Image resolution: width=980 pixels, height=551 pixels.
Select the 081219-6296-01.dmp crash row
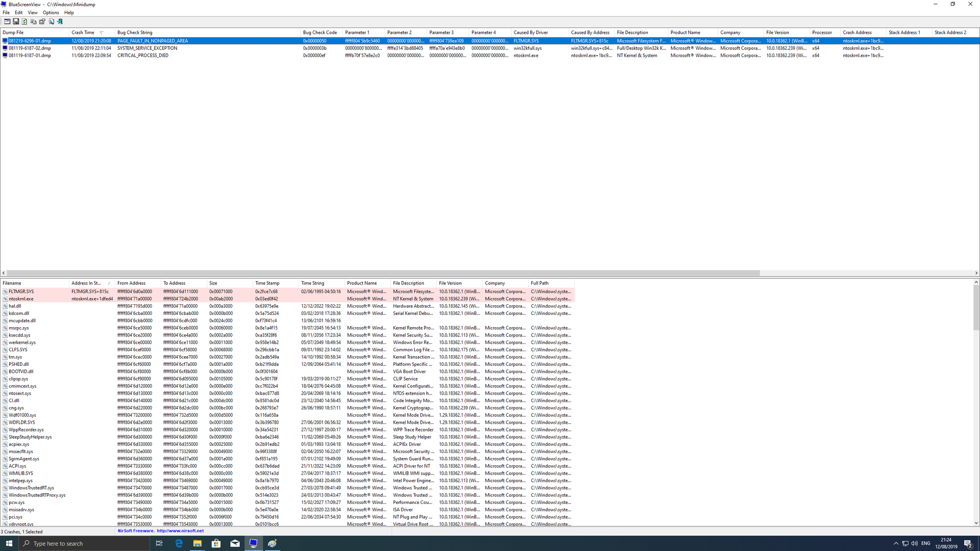pos(490,41)
